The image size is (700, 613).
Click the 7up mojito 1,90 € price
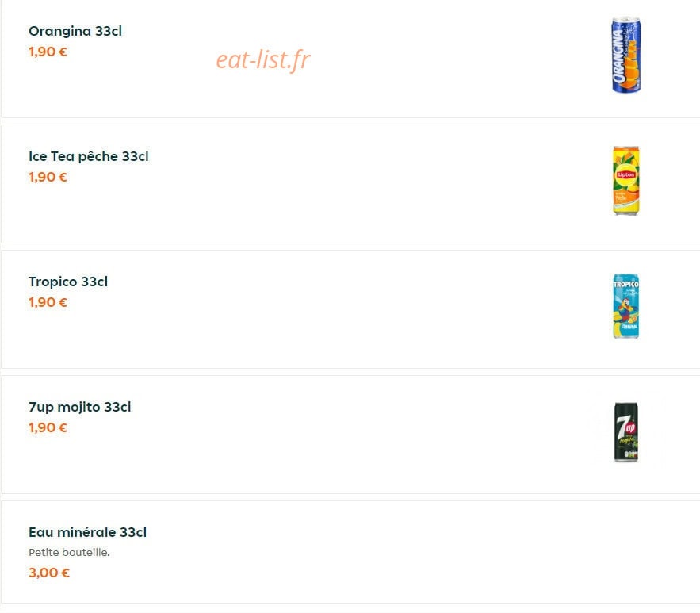[48, 427]
